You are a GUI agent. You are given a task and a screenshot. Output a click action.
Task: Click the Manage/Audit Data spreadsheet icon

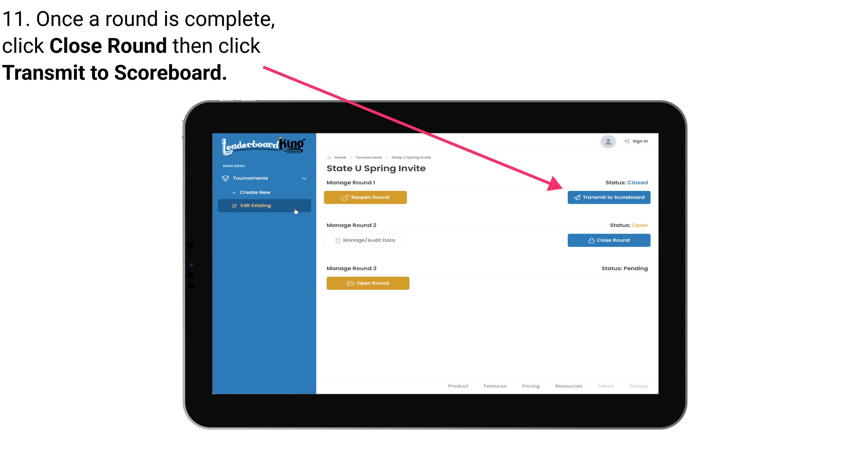pyautogui.click(x=336, y=240)
